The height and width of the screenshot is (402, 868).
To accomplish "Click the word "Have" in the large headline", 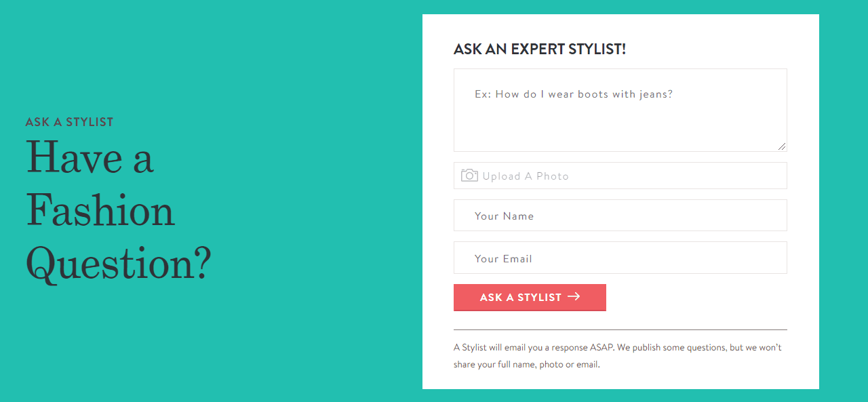I will 73,159.
